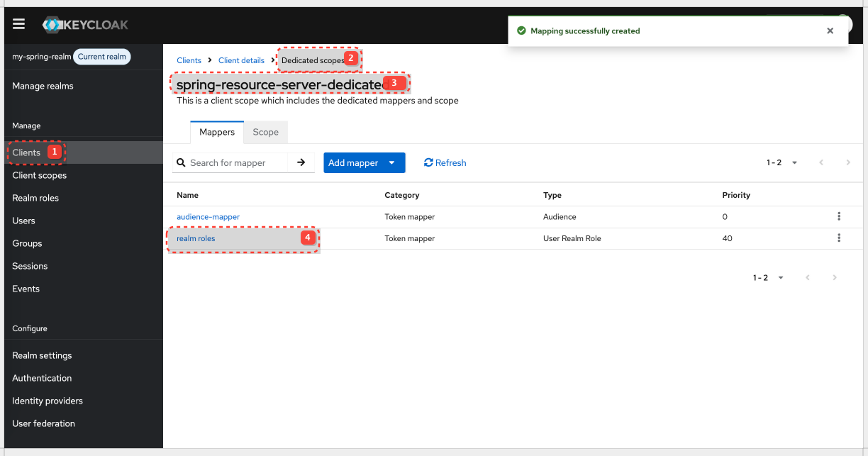
Task: Click inside the Search for mapper field
Action: 234,162
